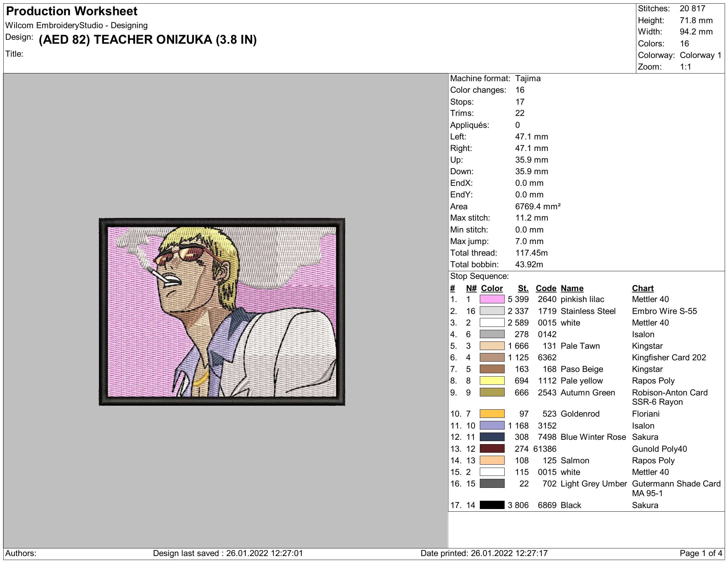Click the stitch count 3 806

click(518, 505)
